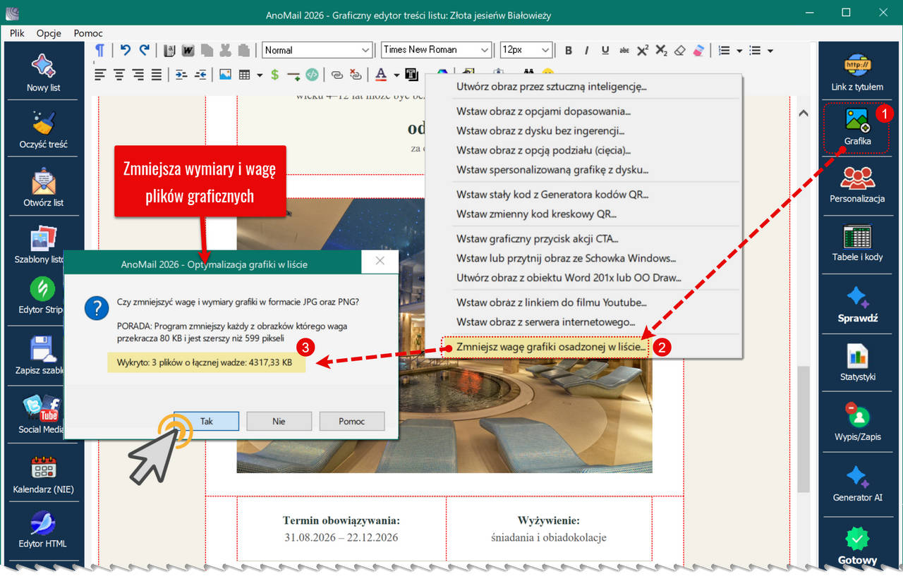
Task: Toggle bold formatting
Action: [569, 50]
